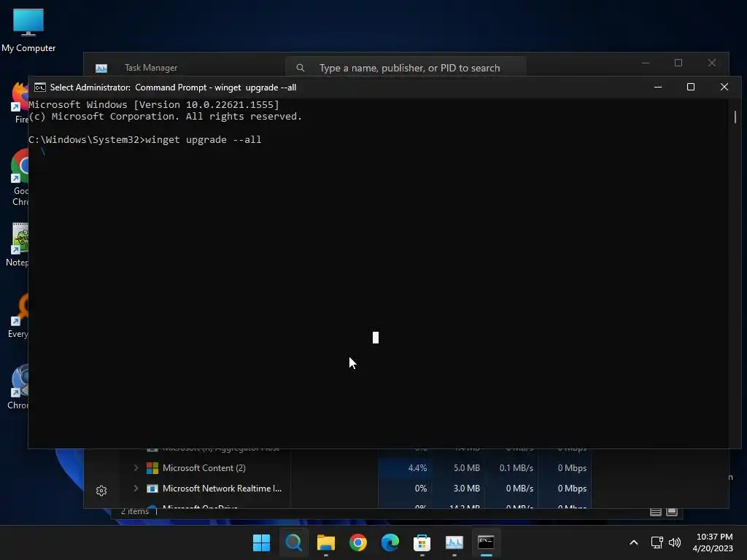Close the Command Prompt window

(724, 87)
